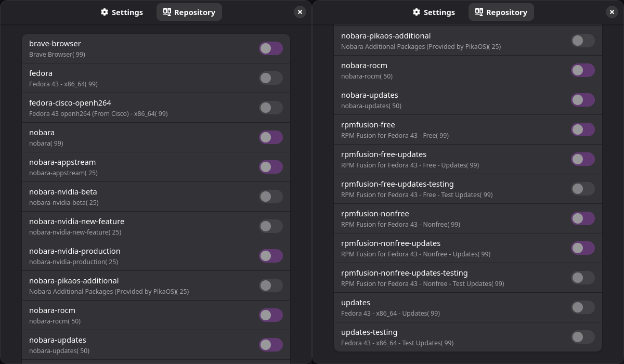
Task: Turn off the nobara-appstream repository switch
Action: [271, 167]
